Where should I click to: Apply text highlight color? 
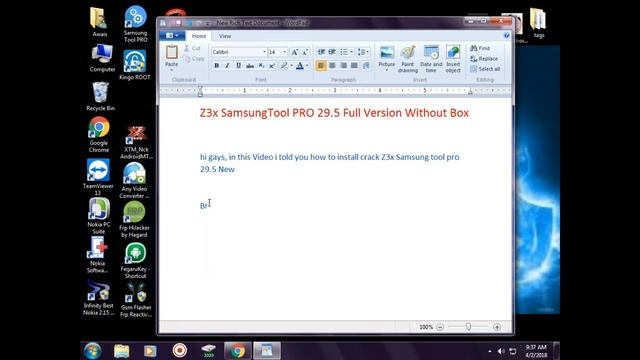pos(284,66)
